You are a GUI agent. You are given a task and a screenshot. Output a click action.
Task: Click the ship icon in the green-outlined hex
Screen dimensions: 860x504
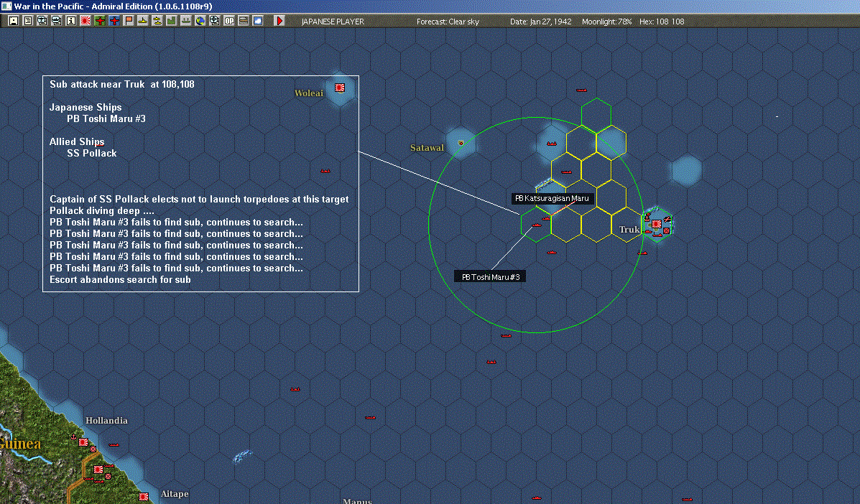537,225
